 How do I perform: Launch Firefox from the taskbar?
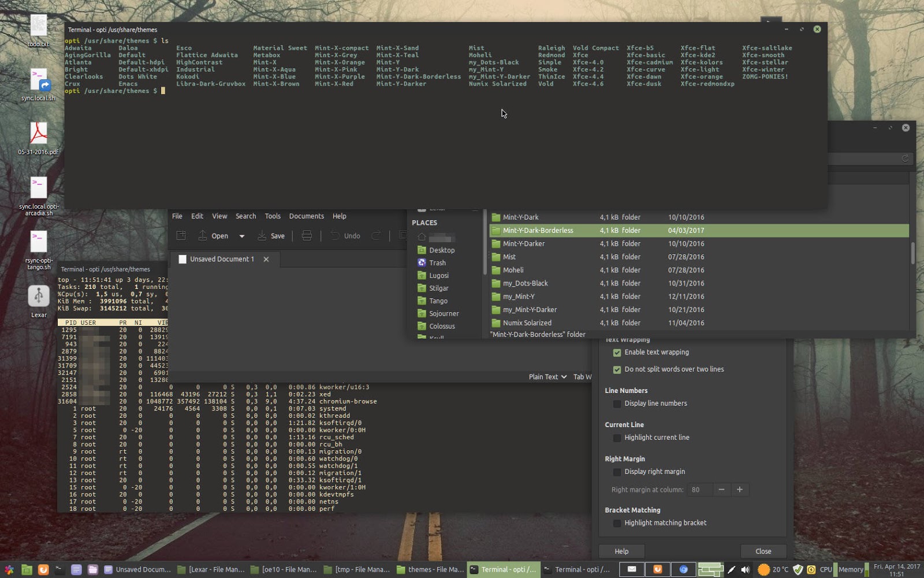(45, 569)
